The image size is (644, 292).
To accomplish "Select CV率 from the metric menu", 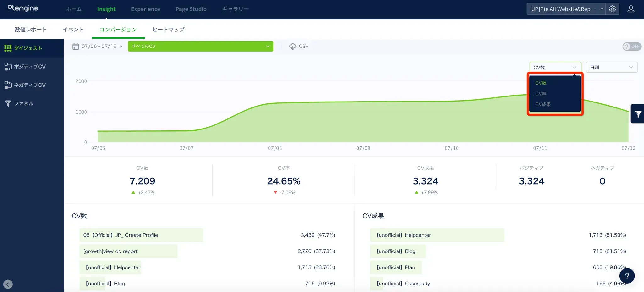I will (541, 94).
